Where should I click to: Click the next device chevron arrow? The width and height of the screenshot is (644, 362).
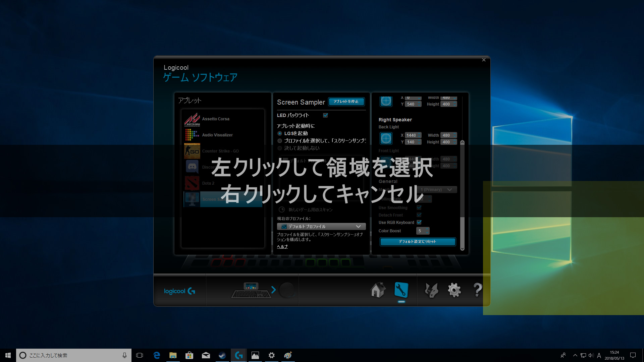point(273,290)
